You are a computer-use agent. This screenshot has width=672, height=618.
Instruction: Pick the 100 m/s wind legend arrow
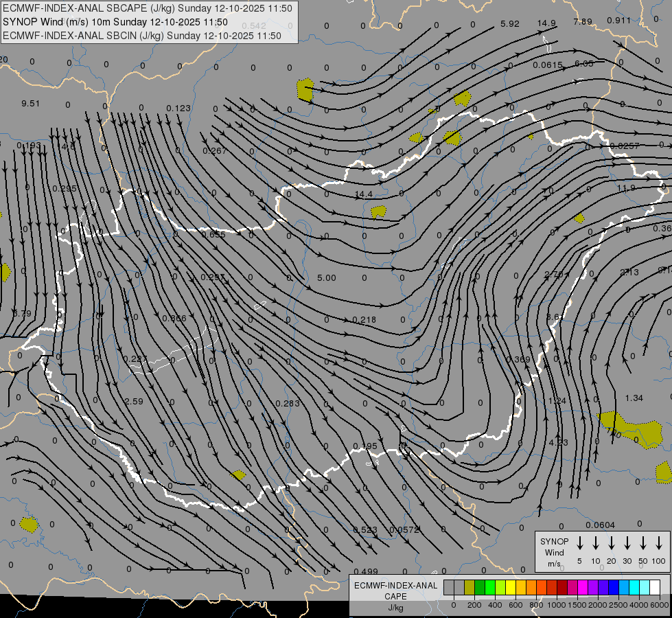(659, 543)
